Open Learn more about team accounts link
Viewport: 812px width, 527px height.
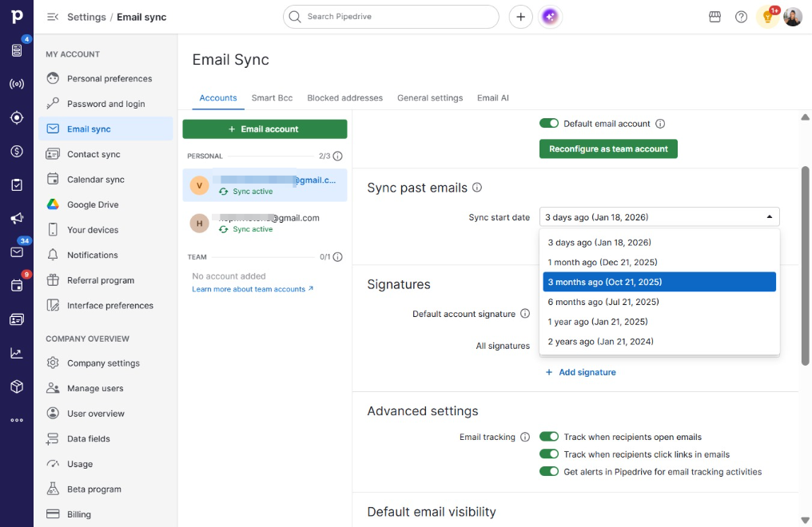click(x=253, y=289)
